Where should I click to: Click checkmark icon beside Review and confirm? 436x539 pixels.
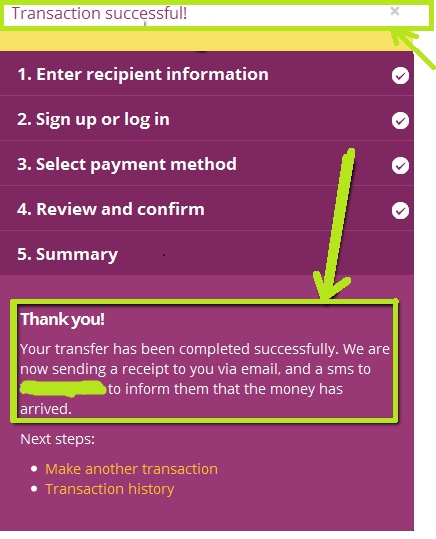pyautogui.click(x=400, y=211)
